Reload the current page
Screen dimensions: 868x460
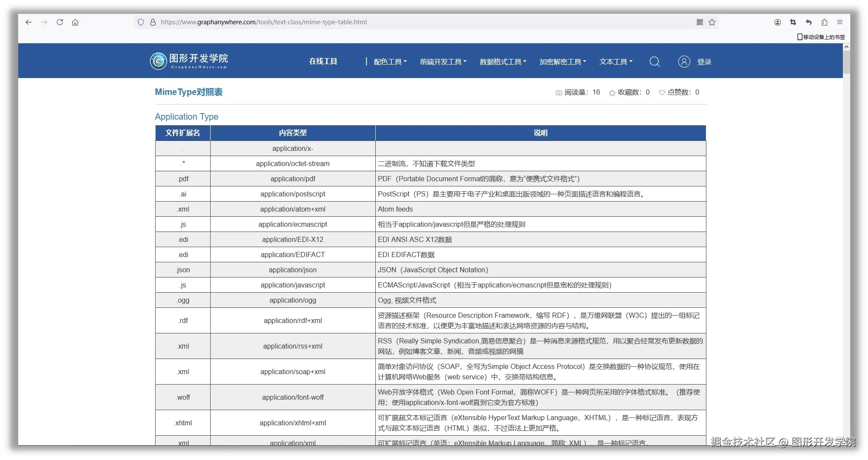pos(60,22)
